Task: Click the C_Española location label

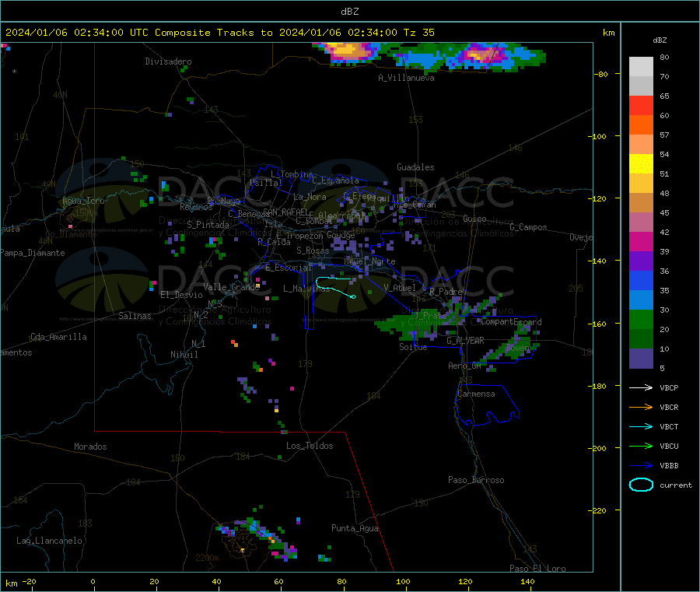Action: pos(336,180)
